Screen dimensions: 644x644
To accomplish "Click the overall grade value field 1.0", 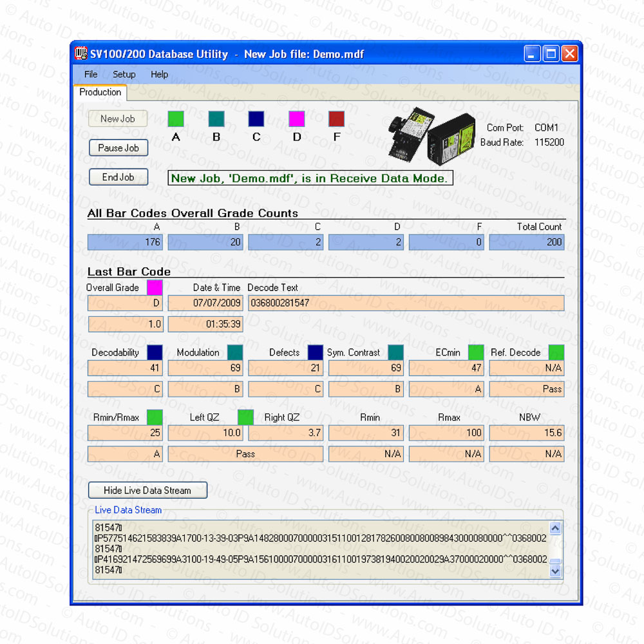I will point(126,325).
